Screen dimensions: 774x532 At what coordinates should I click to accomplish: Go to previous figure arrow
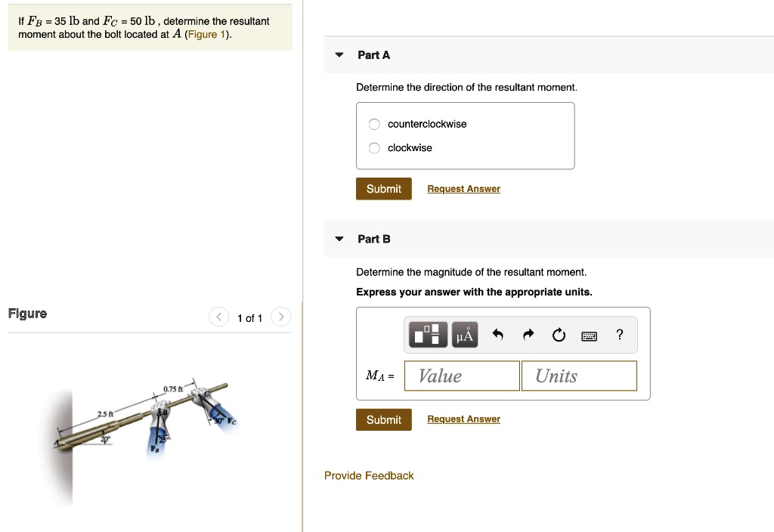(x=218, y=317)
